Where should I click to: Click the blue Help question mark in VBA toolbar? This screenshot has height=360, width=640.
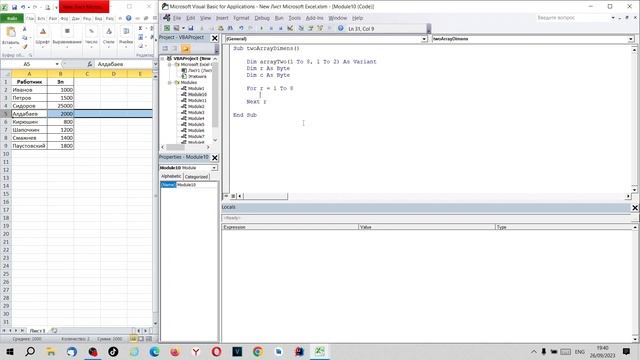(x=340, y=28)
